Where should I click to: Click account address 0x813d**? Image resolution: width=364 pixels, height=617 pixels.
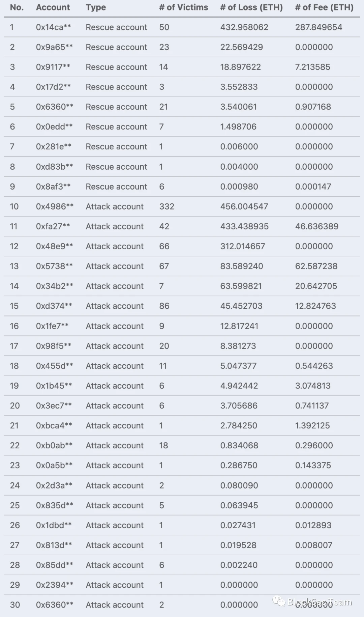point(54,545)
